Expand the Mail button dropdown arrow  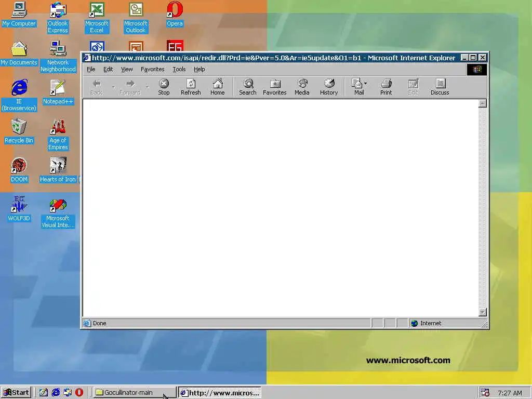365,83
